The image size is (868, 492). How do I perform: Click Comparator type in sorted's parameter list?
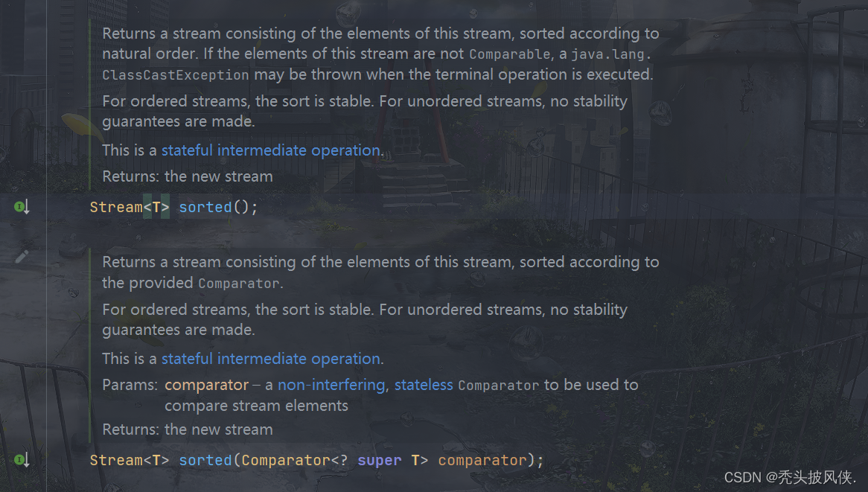[286, 460]
